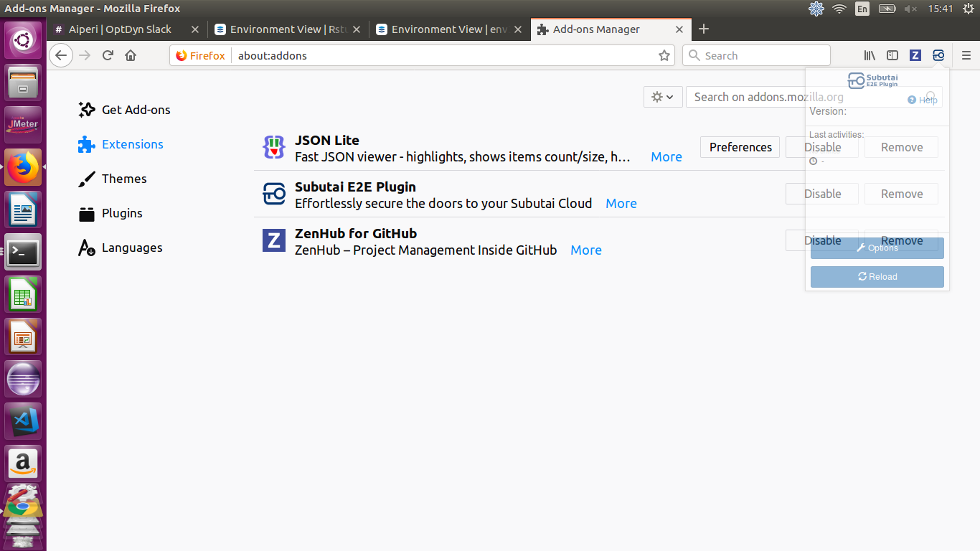Close the Add-ons Manager tab
This screenshot has height=551, width=980.
click(x=680, y=29)
